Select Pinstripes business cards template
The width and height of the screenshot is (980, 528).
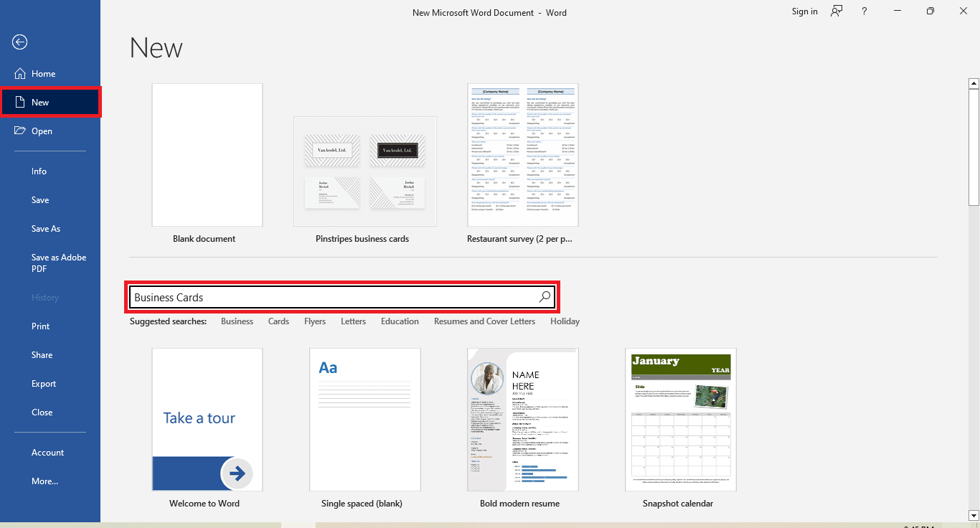tap(364, 171)
